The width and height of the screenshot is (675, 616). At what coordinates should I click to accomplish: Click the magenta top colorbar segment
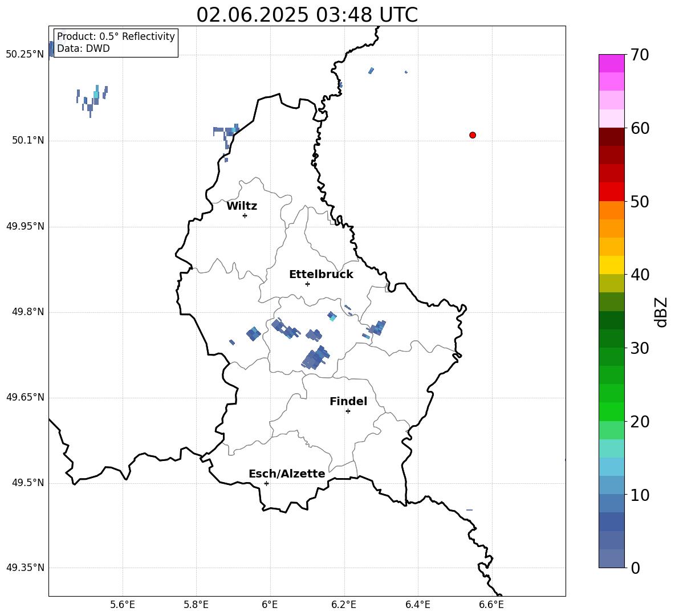coord(612,63)
